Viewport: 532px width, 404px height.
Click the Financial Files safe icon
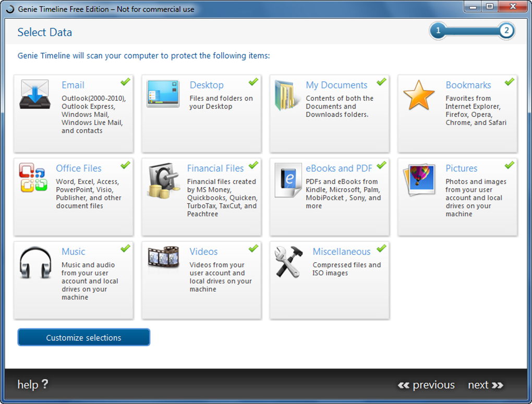point(164,180)
